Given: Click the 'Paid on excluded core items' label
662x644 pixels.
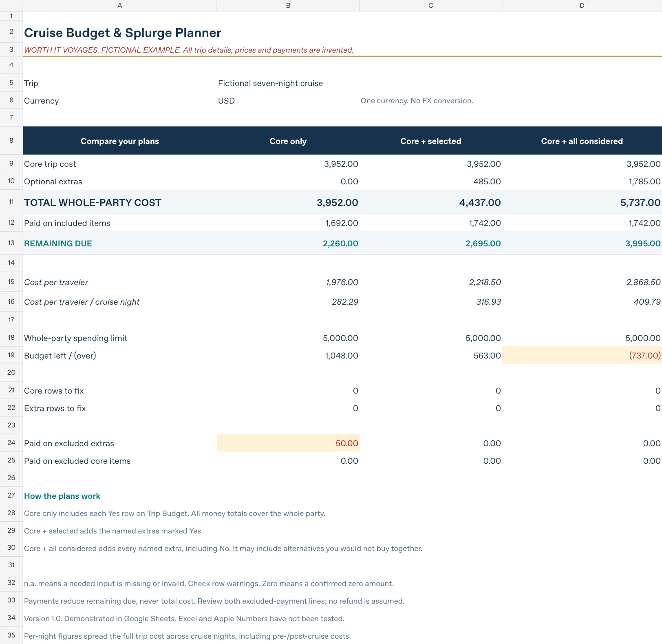Looking at the screenshot, I should (77, 461).
